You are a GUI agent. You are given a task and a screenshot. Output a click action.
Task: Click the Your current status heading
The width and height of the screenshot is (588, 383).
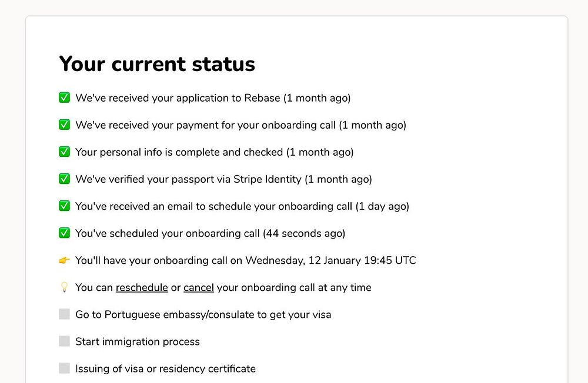pos(157,63)
